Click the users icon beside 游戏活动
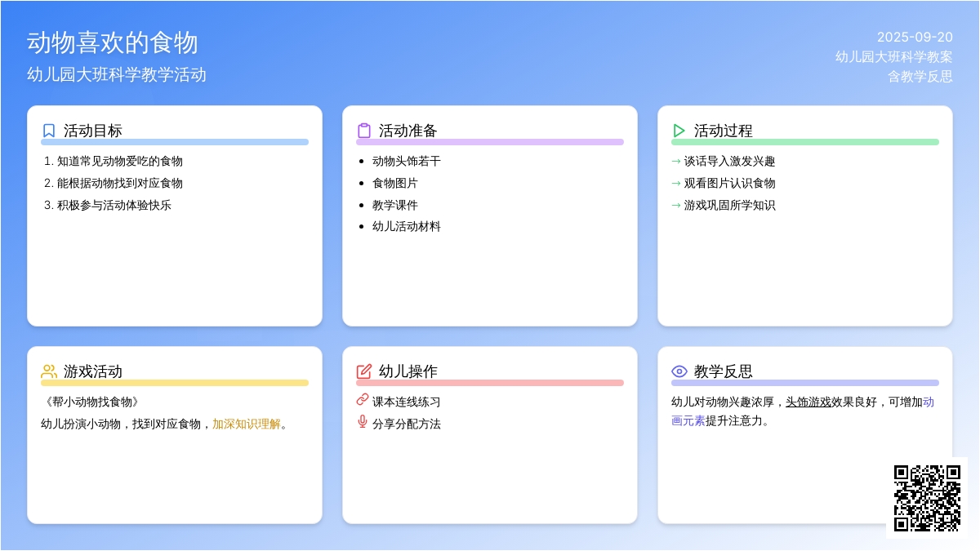 [x=49, y=371]
